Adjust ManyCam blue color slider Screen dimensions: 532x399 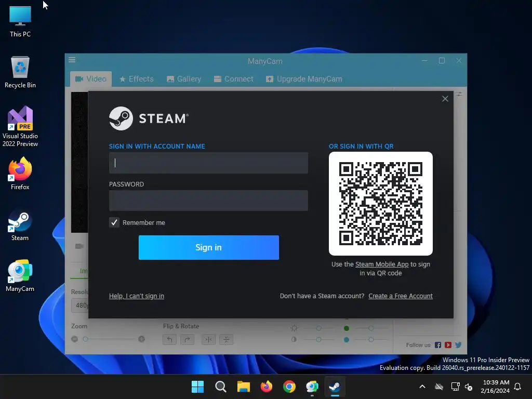[x=371, y=339]
